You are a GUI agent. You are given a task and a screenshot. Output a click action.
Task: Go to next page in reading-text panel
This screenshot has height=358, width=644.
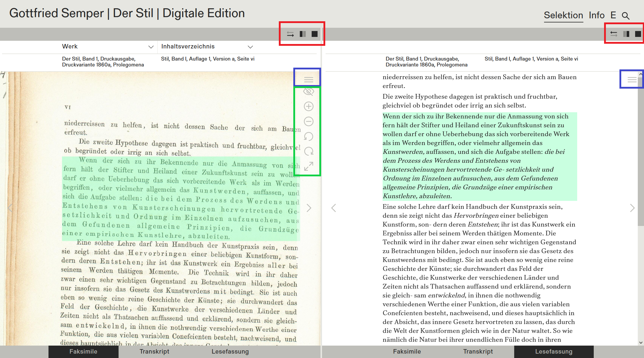coord(632,208)
